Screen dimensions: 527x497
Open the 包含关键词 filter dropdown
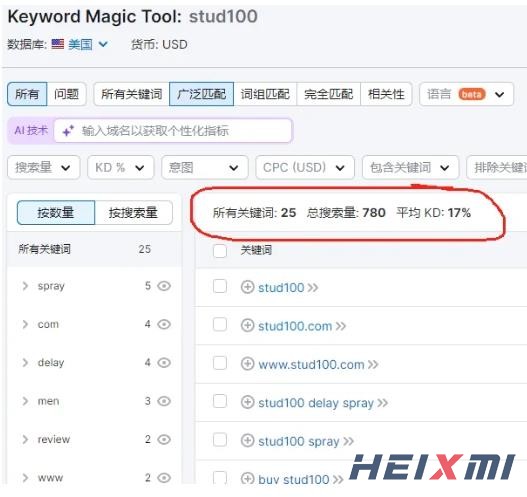(x=410, y=167)
